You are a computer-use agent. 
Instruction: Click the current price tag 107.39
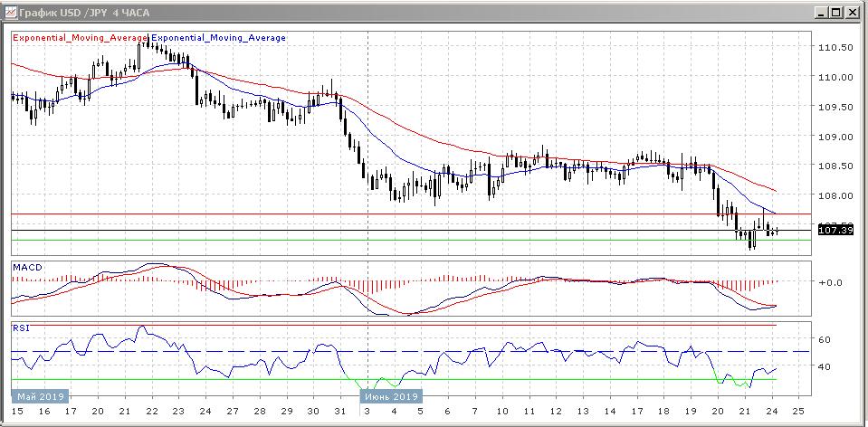[835, 230]
